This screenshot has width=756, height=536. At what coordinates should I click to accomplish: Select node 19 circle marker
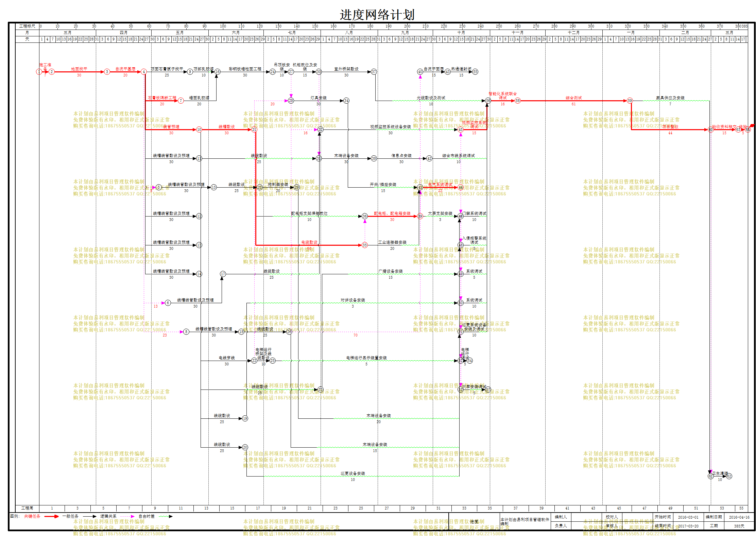245,418
